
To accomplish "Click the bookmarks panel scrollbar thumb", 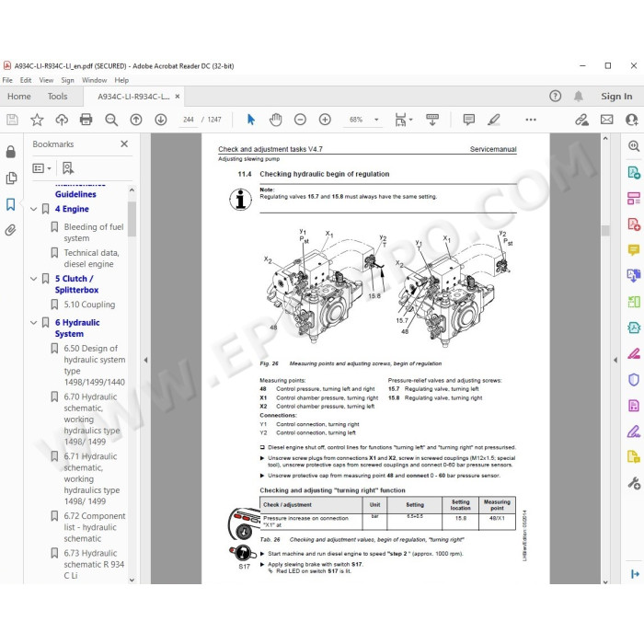I will [x=132, y=219].
